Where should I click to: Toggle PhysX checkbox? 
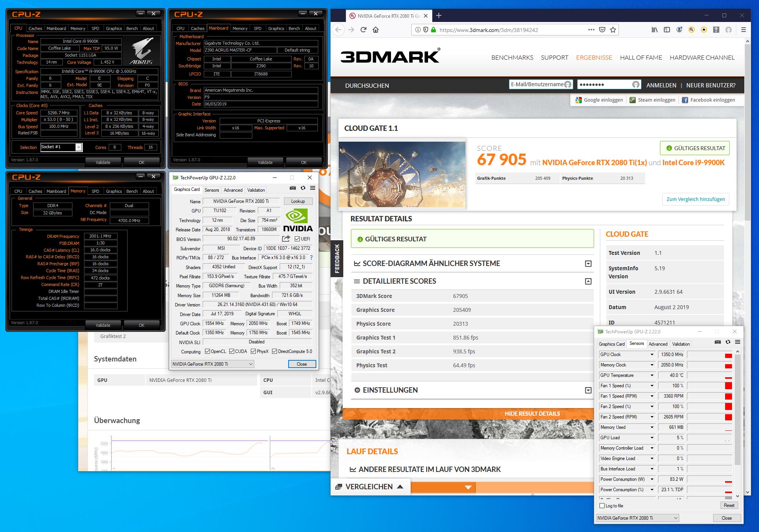[253, 351]
